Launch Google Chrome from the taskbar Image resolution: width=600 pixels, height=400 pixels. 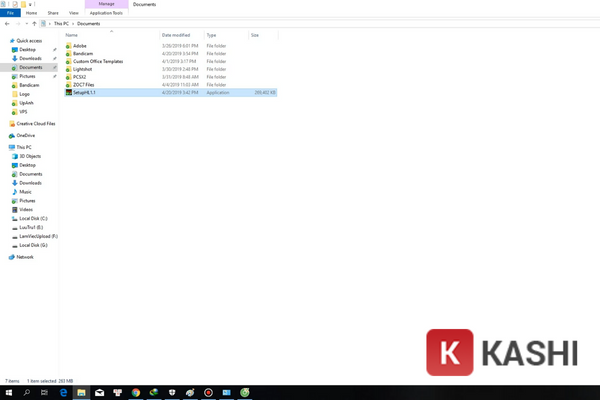coord(135,393)
